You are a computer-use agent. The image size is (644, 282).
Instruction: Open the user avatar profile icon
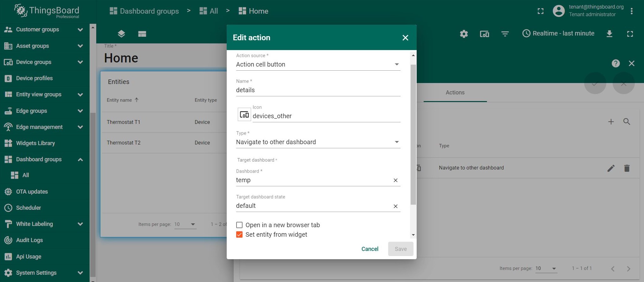coord(559,11)
